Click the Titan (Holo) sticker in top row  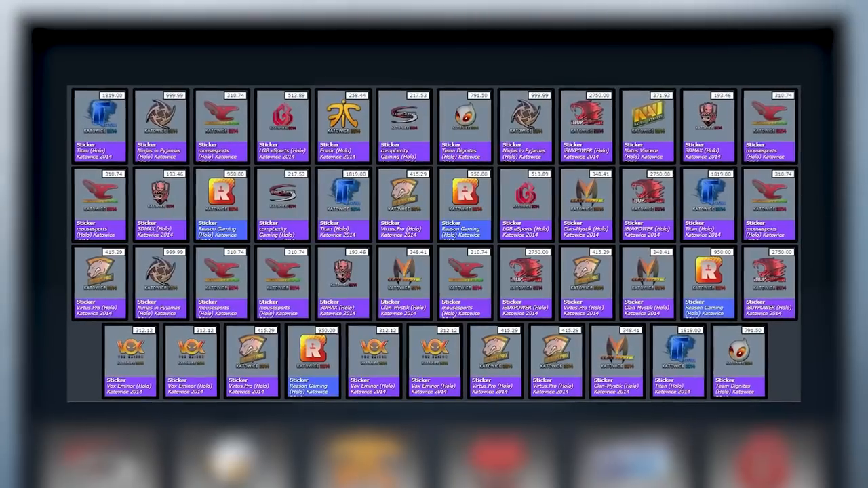100,126
